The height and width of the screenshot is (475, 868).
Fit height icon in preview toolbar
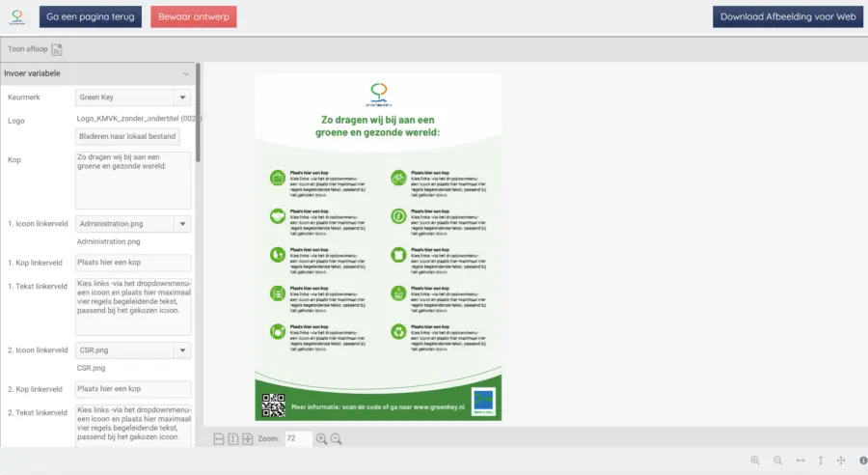pos(233,439)
